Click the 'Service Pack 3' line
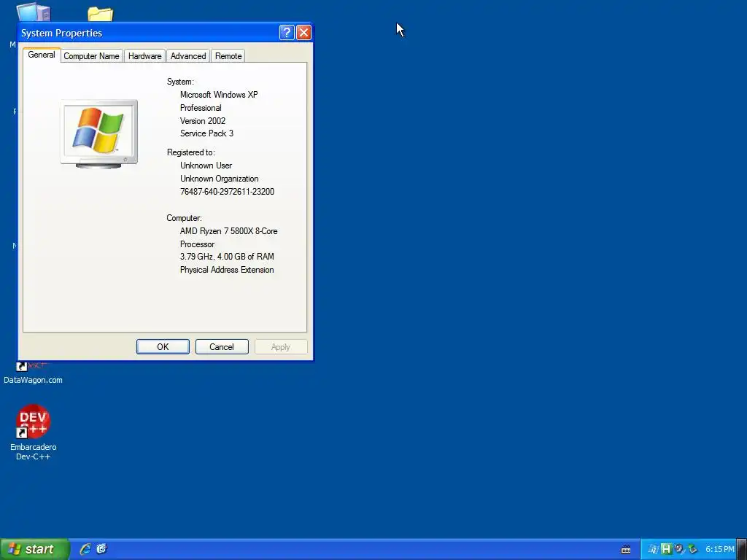747x560 pixels. coord(206,133)
